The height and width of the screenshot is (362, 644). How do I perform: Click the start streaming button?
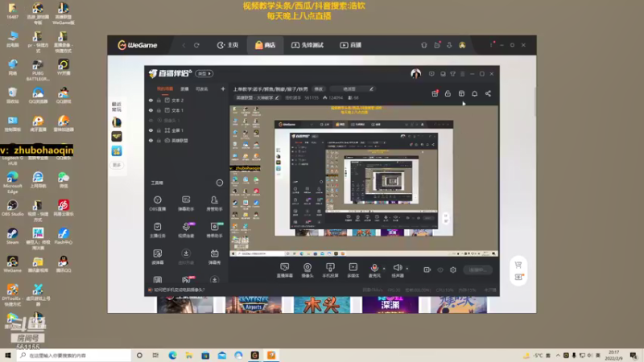coord(478,269)
